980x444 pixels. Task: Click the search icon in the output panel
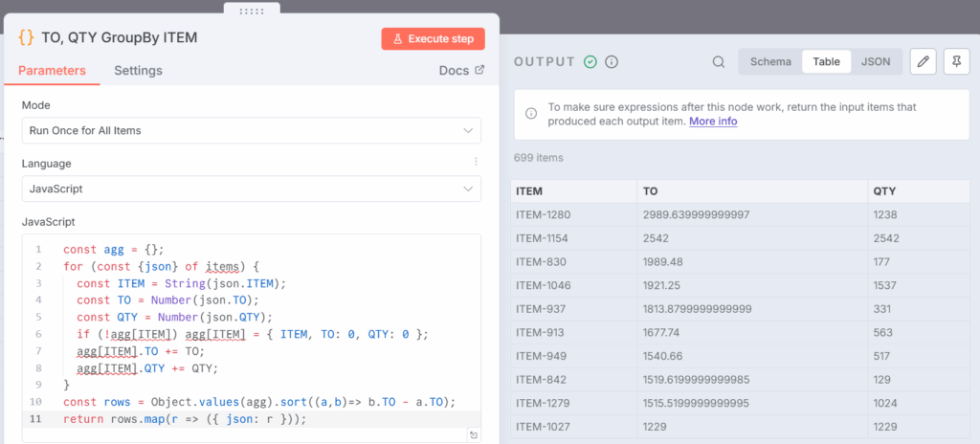719,62
